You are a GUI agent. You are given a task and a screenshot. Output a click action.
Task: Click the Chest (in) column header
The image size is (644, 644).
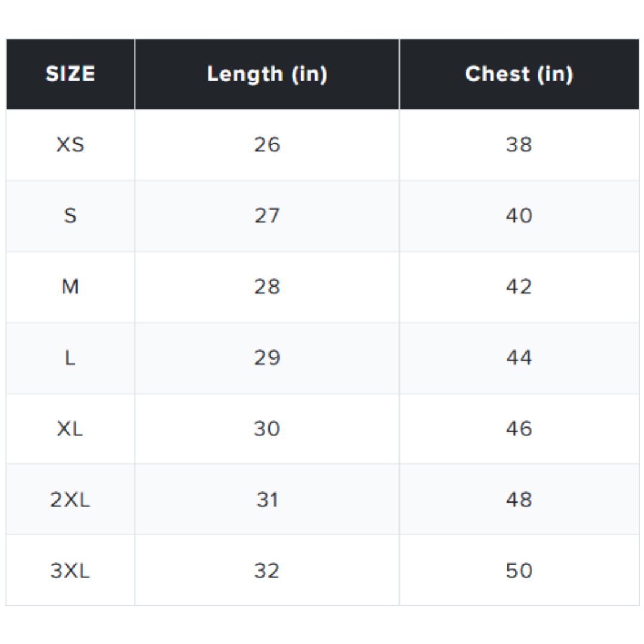(519, 75)
